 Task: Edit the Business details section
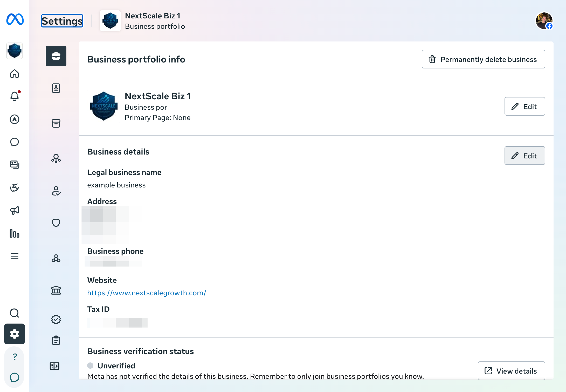525,156
